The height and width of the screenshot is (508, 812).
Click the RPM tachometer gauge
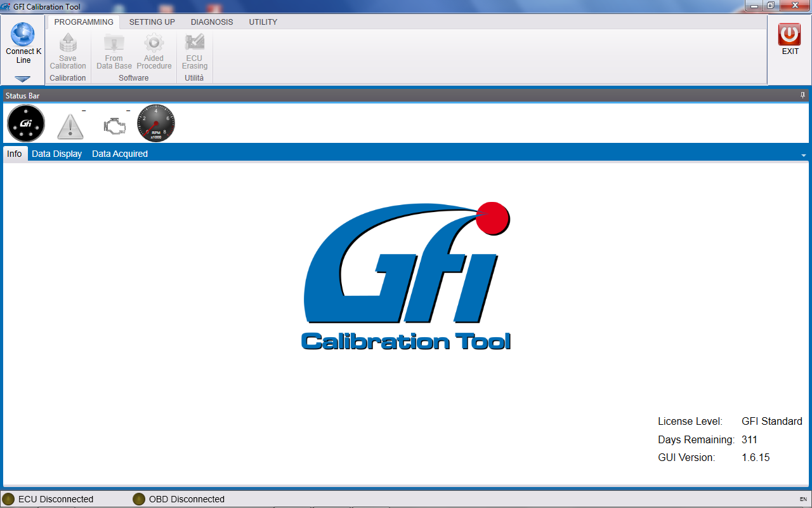pyautogui.click(x=156, y=123)
